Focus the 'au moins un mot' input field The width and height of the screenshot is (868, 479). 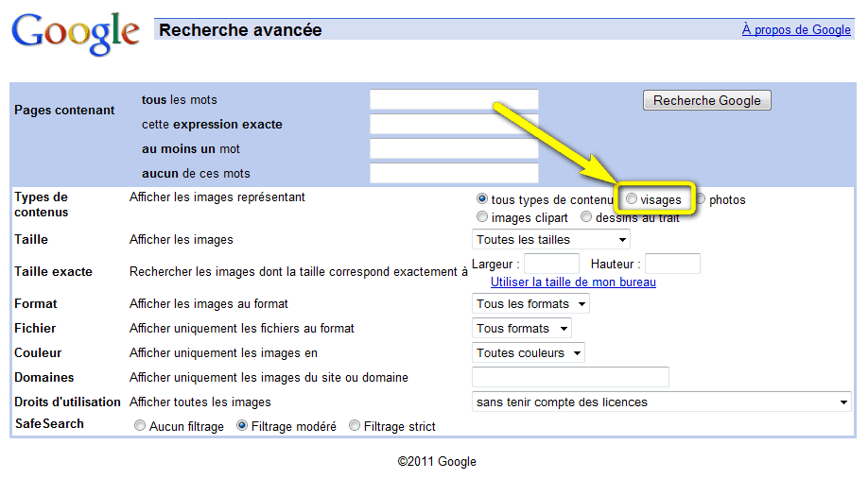coord(454,148)
